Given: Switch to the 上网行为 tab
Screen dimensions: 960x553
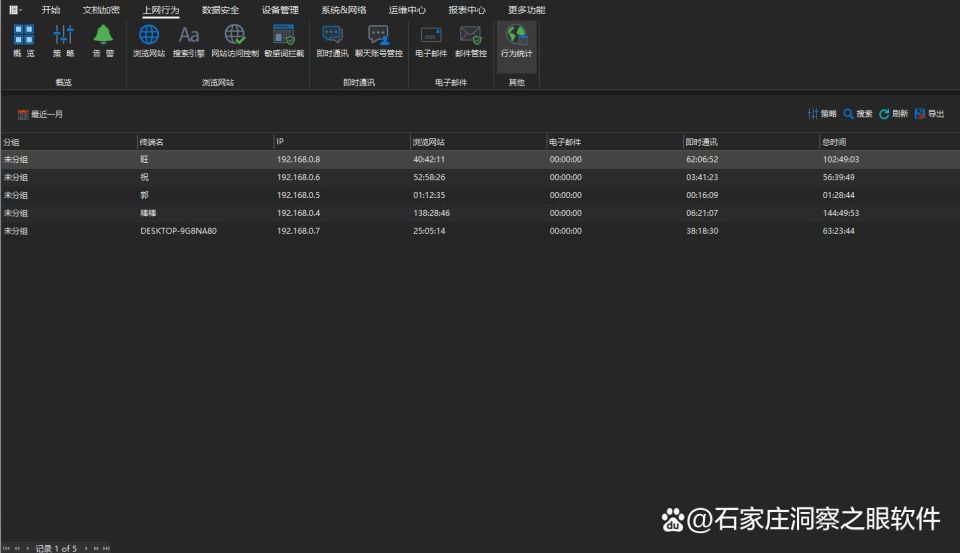Looking at the screenshot, I should click(x=161, y=10).
